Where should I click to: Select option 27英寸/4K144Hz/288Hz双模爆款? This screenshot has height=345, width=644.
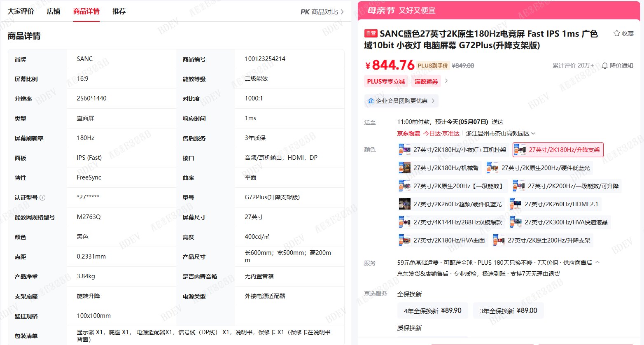click(451, 222)
